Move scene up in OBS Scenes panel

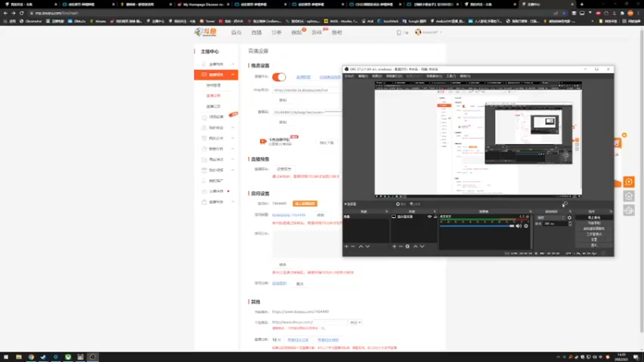[361, 246]
